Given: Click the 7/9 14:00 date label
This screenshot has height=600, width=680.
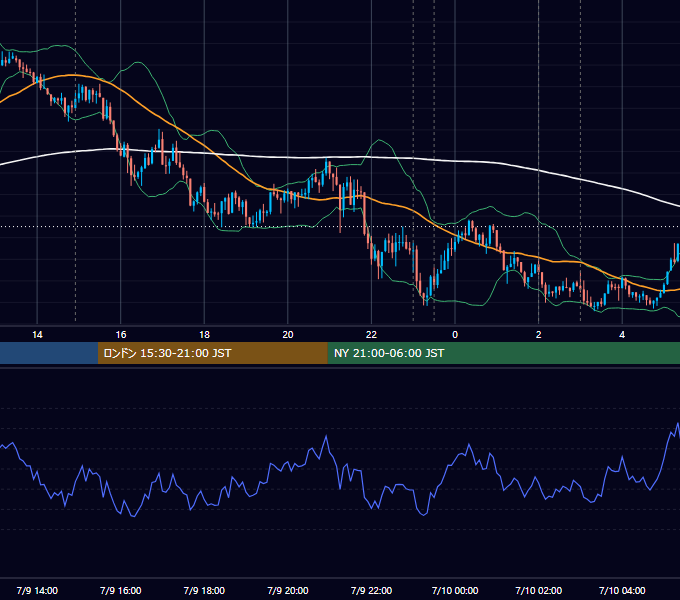Looking at the screenshot, I should [37, 590].
